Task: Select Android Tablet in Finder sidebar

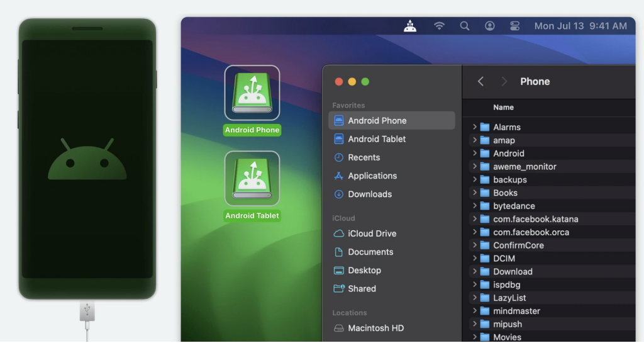Action: point(392,139)
